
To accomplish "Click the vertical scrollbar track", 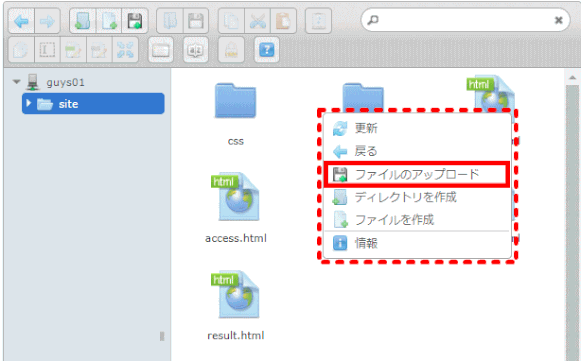I will pos(572,222).
